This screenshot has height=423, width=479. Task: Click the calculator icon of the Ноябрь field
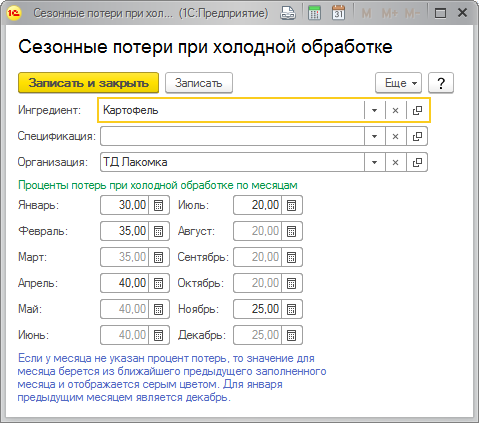tap(291, 309)
